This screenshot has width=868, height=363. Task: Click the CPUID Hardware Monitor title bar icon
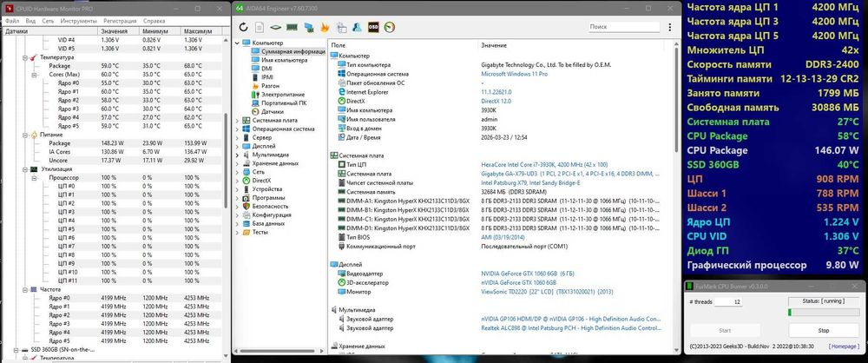coord(8,9)
